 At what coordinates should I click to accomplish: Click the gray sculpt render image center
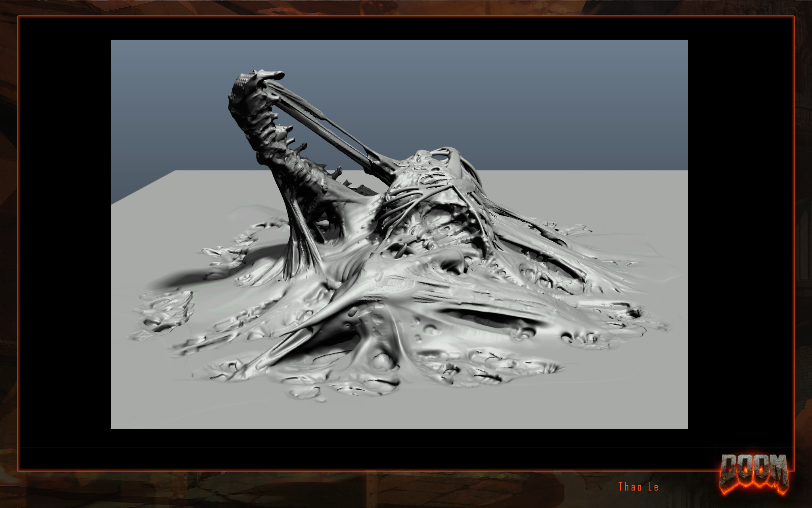(x=399, y=234)
